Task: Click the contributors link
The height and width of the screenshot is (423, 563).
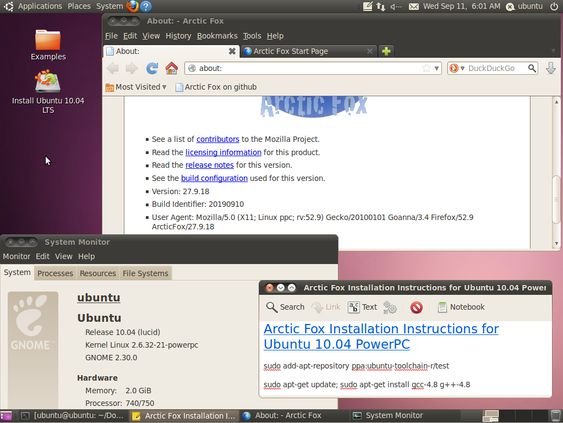Action: (x=218, y=139)
